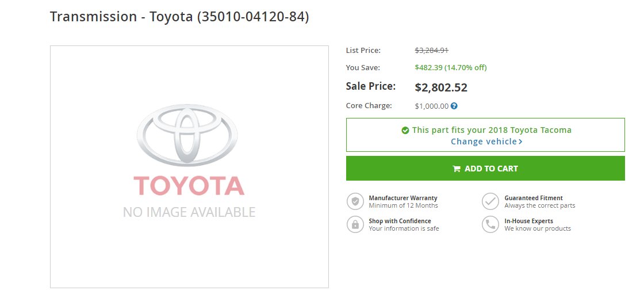
Task: Click the checkmark Guaranteed Fitment icon
Action: (x=490, y=202)
